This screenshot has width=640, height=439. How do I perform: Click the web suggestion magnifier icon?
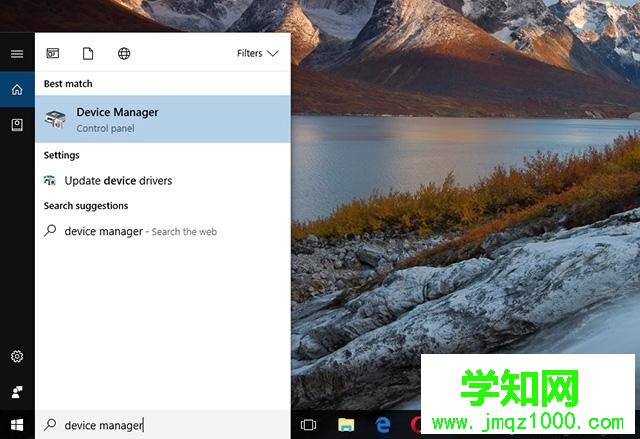click(x=50, y=231)
